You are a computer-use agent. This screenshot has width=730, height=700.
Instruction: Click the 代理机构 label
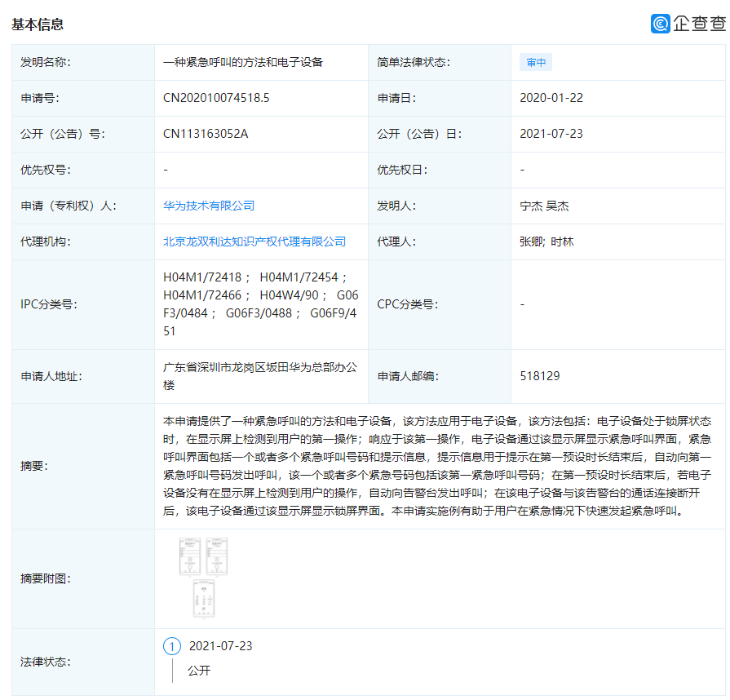point(45,241)
